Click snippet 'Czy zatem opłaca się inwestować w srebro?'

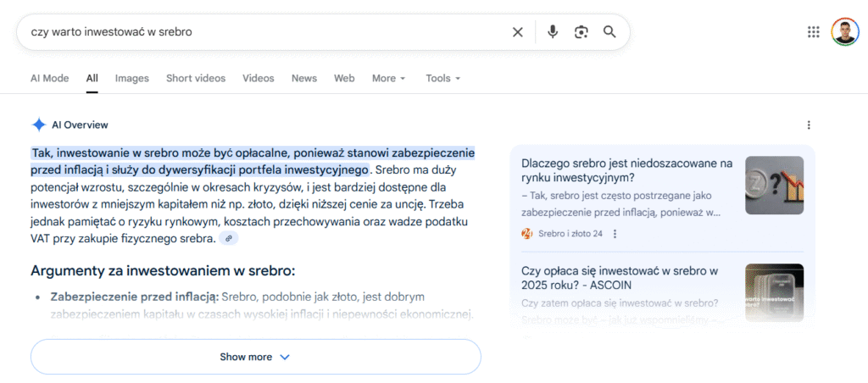[620, 303]
